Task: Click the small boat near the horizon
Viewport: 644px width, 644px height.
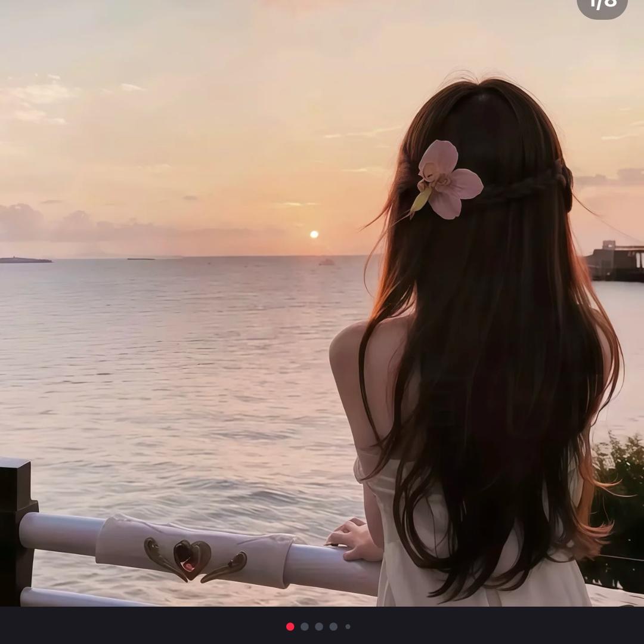Action: coord(327,262)
